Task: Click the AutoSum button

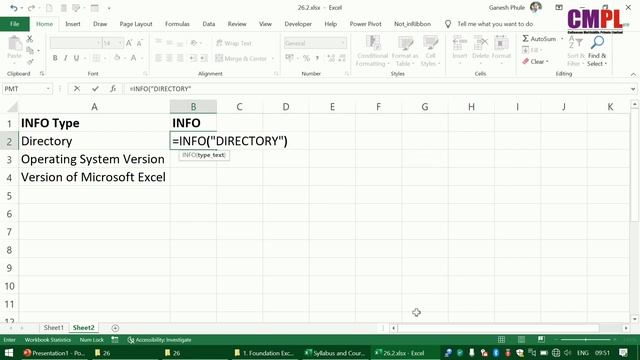Action: tap(540, 39)
